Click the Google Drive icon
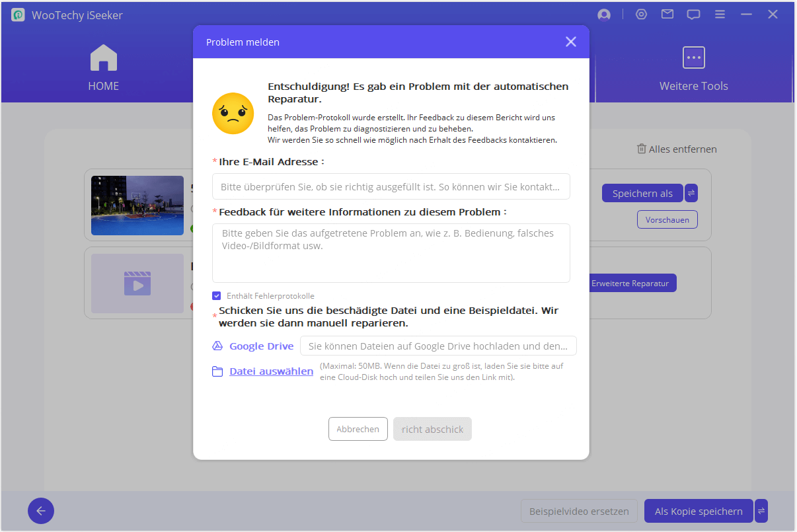Image resolution: width=797 pixels, height=532 pixels. [217, 346]
